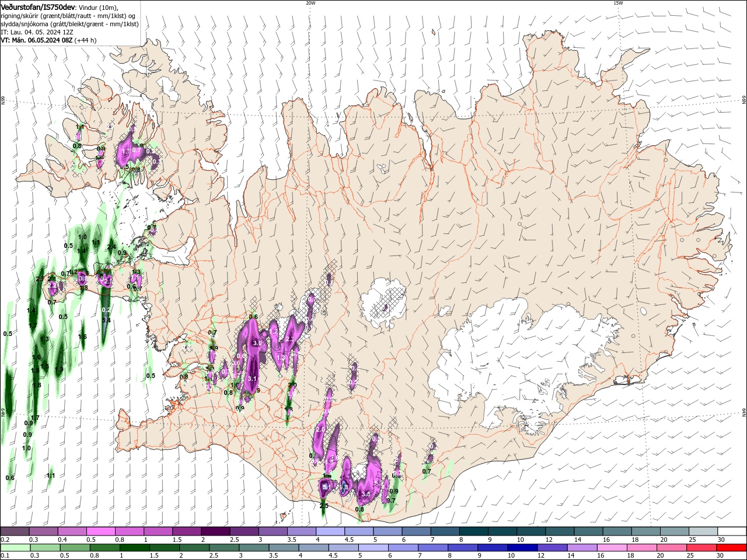Pick the violet 14–16 rain legend swatch
Screen dimensions: 747x560
pyautogui.click(x=582, y=548)
